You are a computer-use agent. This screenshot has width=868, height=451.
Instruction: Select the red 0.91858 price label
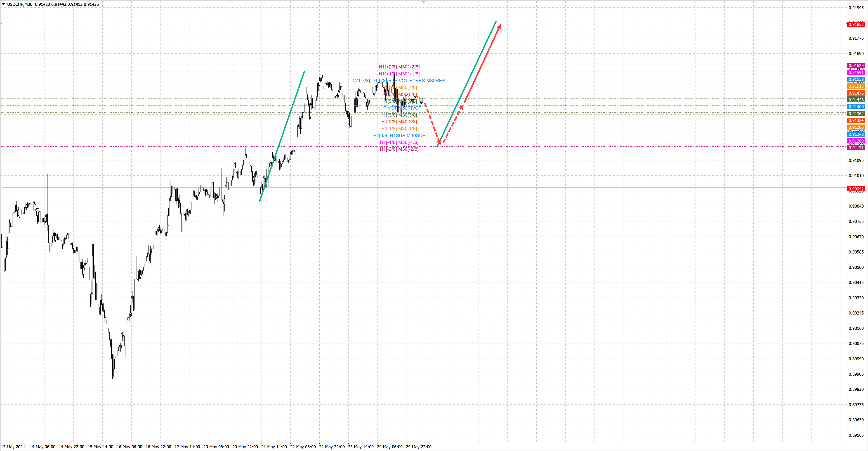point(856,24)
